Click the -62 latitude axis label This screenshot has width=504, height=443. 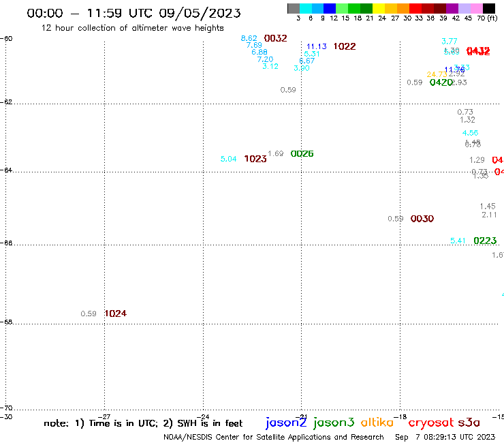pyautogui.click(x=6, y=102)
